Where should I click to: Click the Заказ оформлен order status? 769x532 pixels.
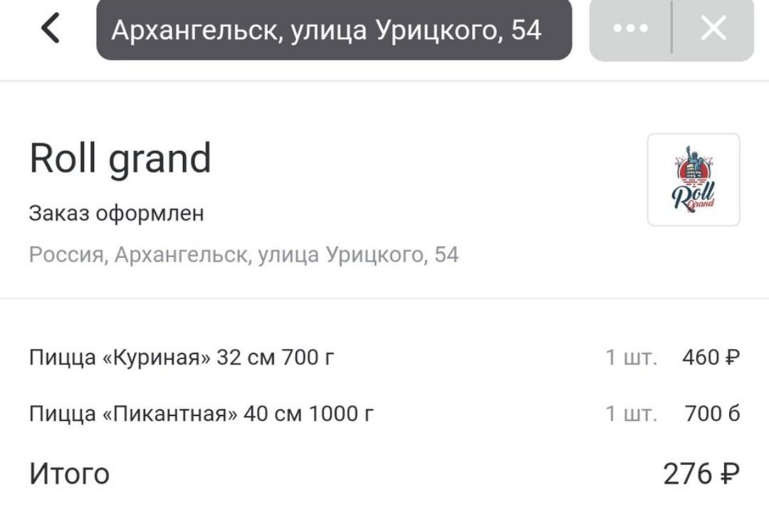point(116,213)
